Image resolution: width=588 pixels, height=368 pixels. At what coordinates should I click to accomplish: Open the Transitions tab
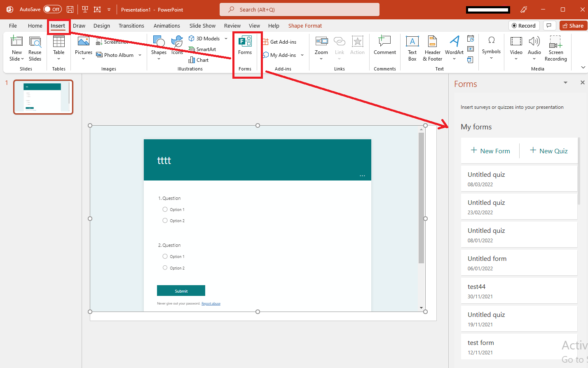click(x=131, y=26)
